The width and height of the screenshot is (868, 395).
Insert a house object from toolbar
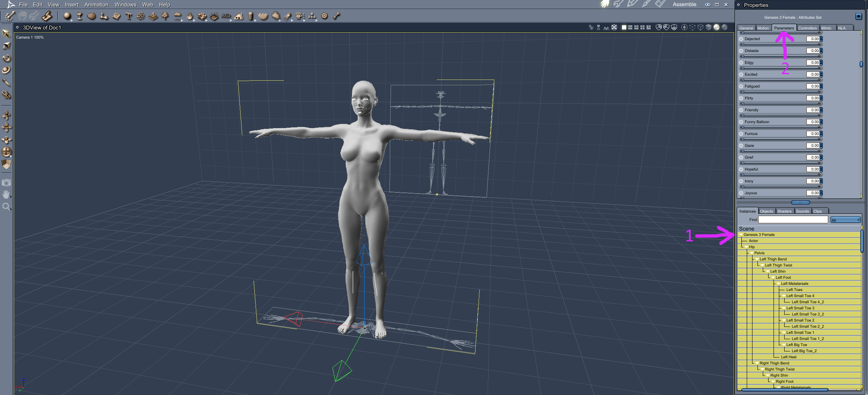(239, 16)
